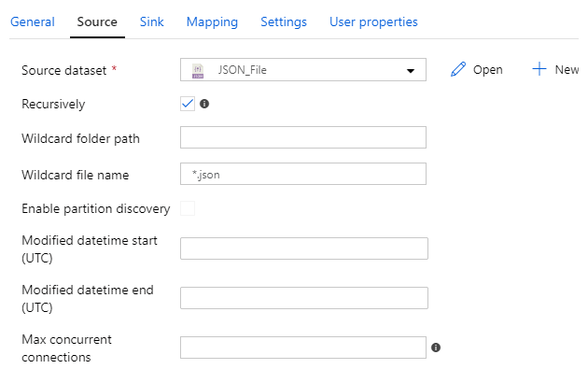Click the JSON file icon in Source dataset
Viewport: 588px width, 383px height.
198,70
